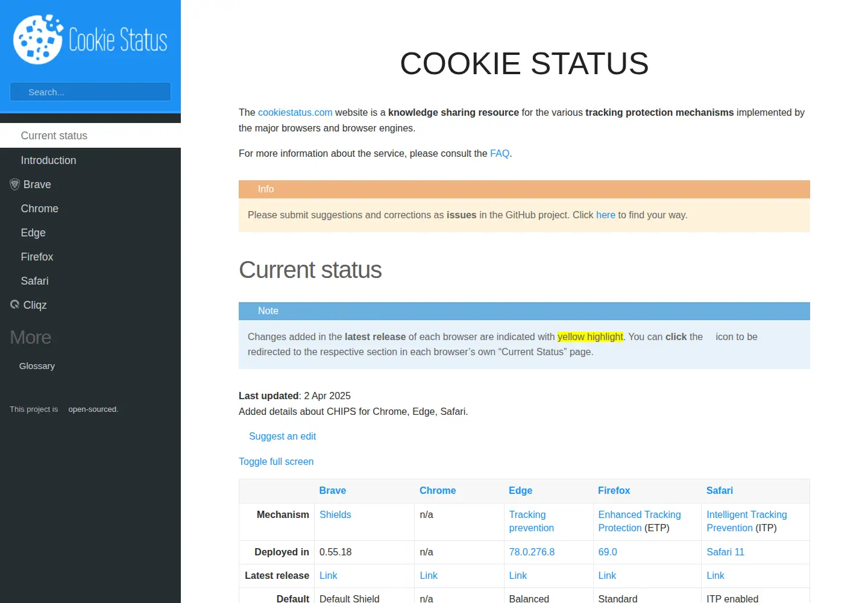868x603 pixels.
Task: Click the Mechanism row label
Action: tap(283, 514)
